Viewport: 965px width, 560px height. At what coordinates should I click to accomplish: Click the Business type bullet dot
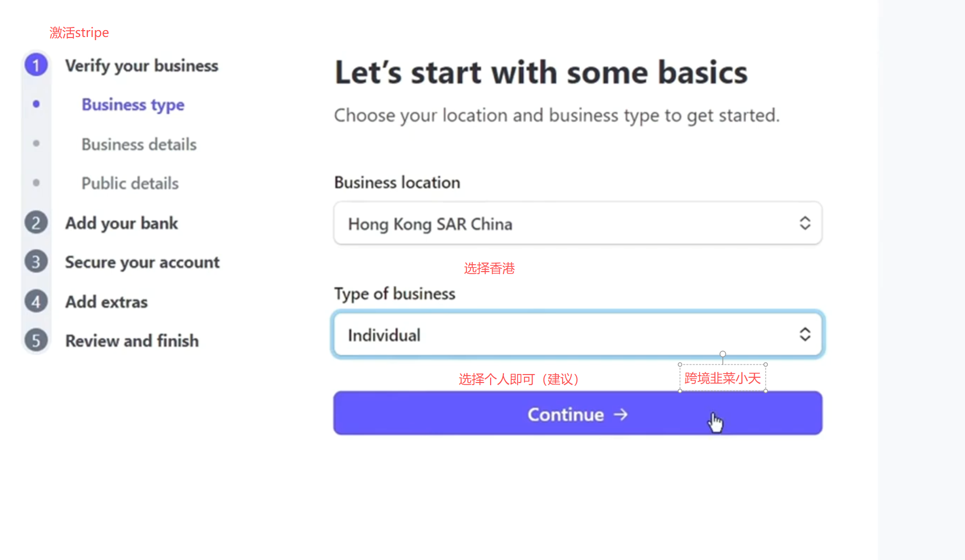point(36,104)
